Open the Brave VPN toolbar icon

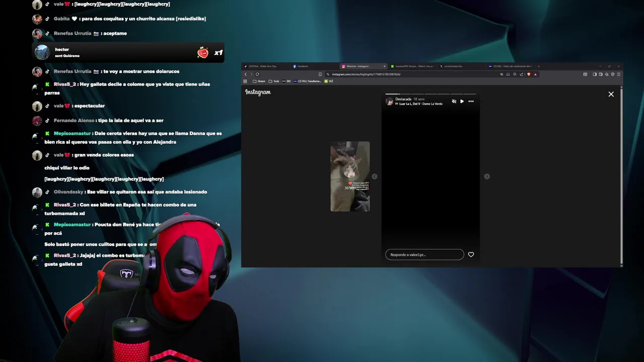click(612, 74)
